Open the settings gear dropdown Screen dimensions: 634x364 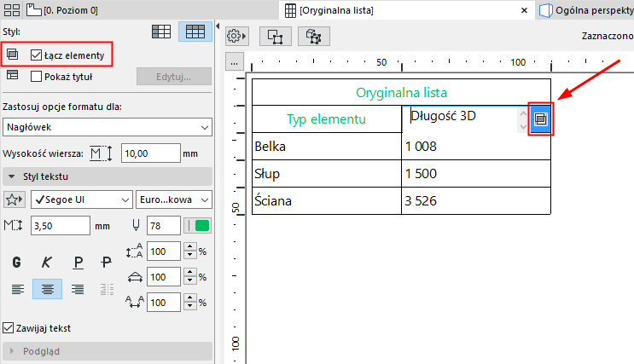(x=236, y=37)
